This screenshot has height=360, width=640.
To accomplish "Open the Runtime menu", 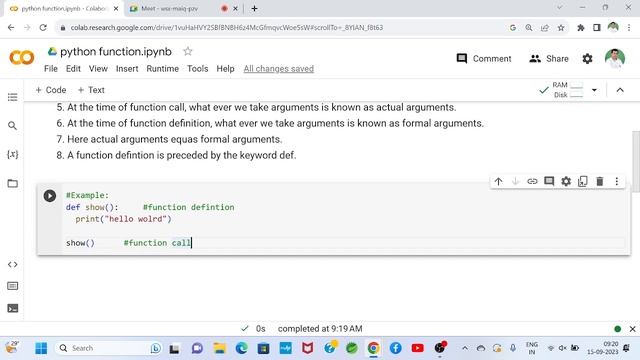I will point(162,69).
